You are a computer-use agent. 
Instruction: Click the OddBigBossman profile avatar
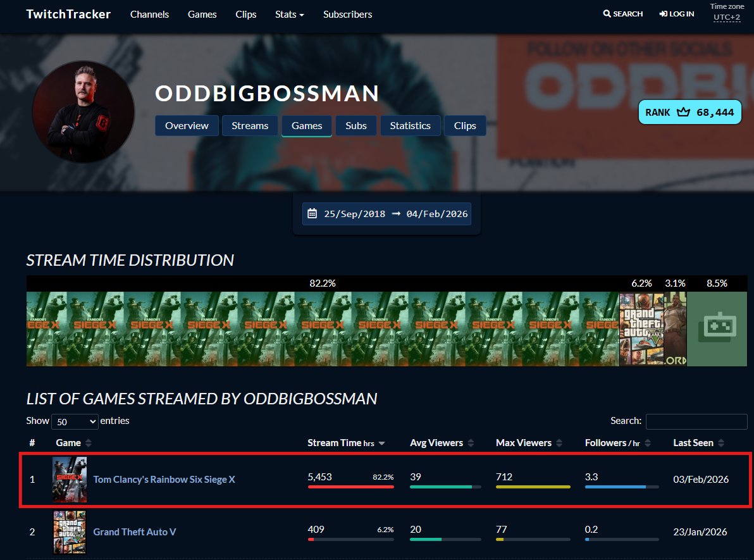point(83,111)
